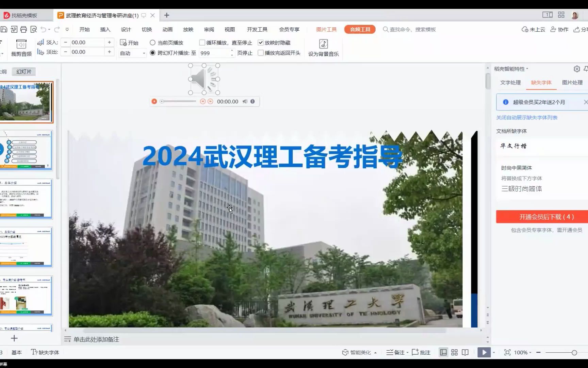Switch to slide sorter view icon

(x=454, y=352)
